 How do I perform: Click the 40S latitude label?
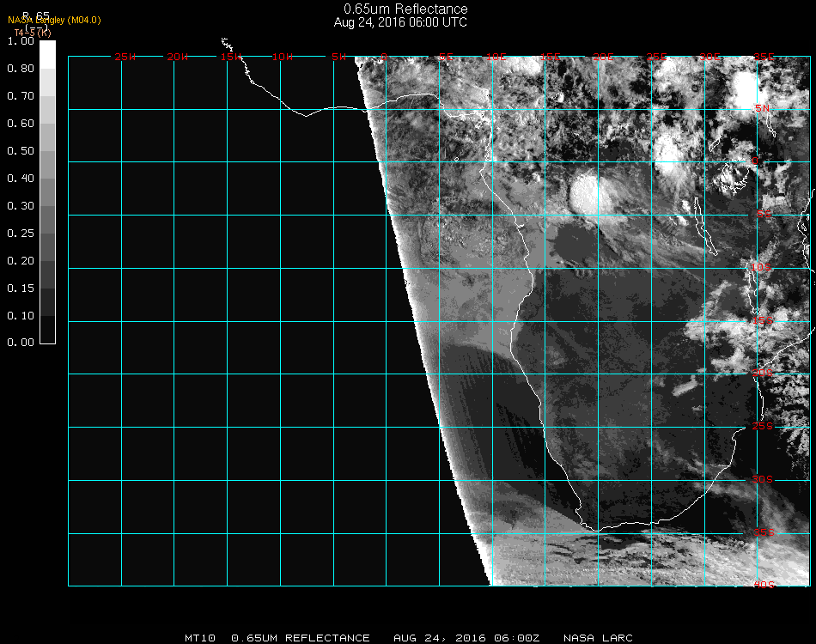763,585
